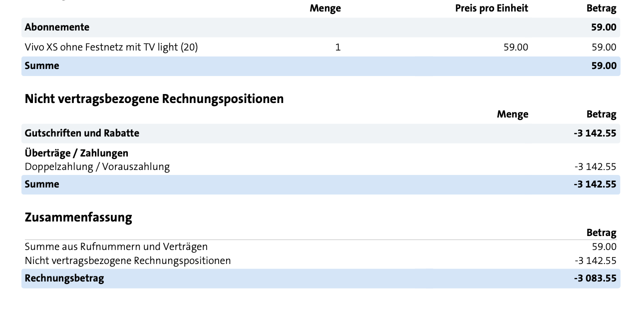Click quantity 1 in the Vivo XS row

(x=338, y=47)
